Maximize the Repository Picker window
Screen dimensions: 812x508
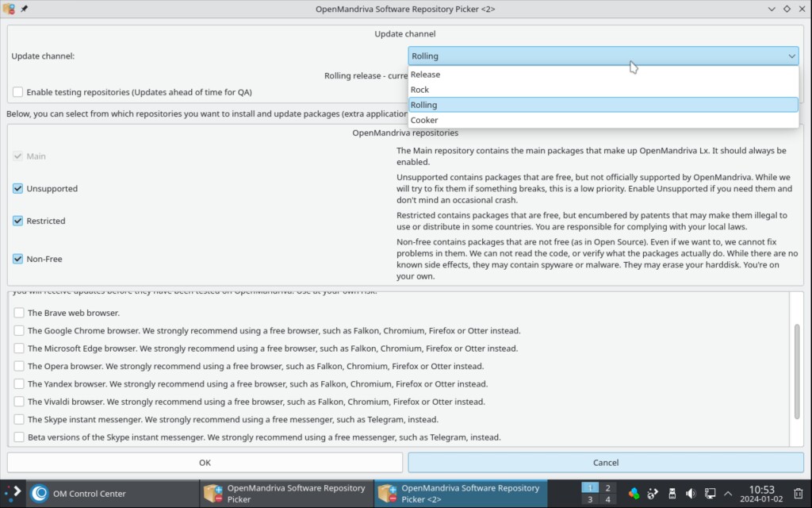[787, 9]
